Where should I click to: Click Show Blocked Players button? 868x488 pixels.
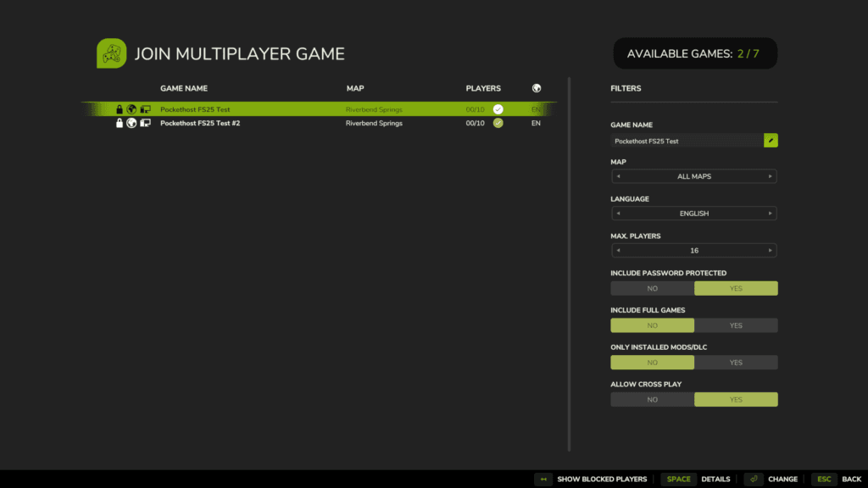click(592, 479)
